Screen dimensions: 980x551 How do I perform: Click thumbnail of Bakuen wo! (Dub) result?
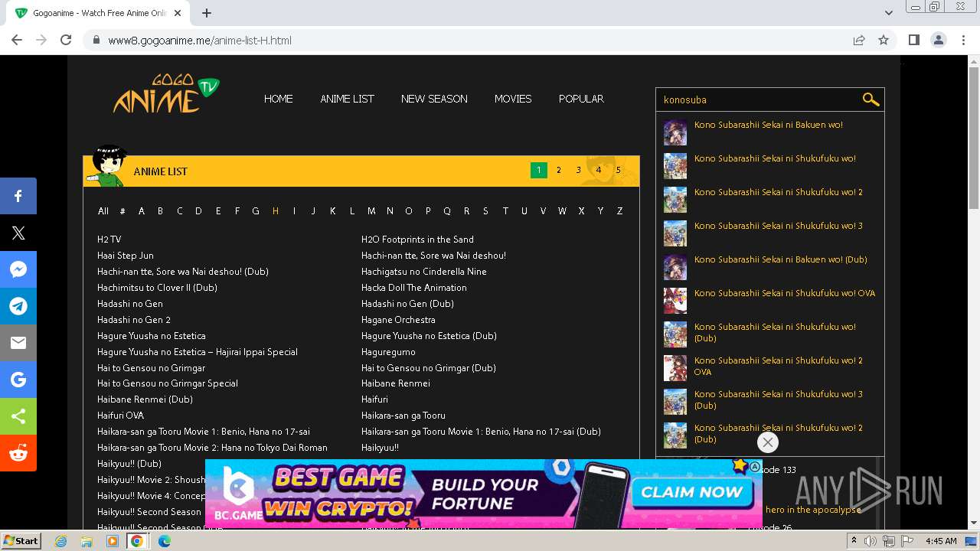pyautogui.click(x=675, y=267)
